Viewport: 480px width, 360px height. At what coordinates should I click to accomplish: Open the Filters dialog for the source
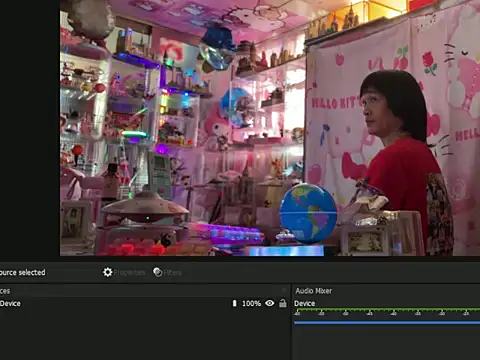(x=167, y=272)
